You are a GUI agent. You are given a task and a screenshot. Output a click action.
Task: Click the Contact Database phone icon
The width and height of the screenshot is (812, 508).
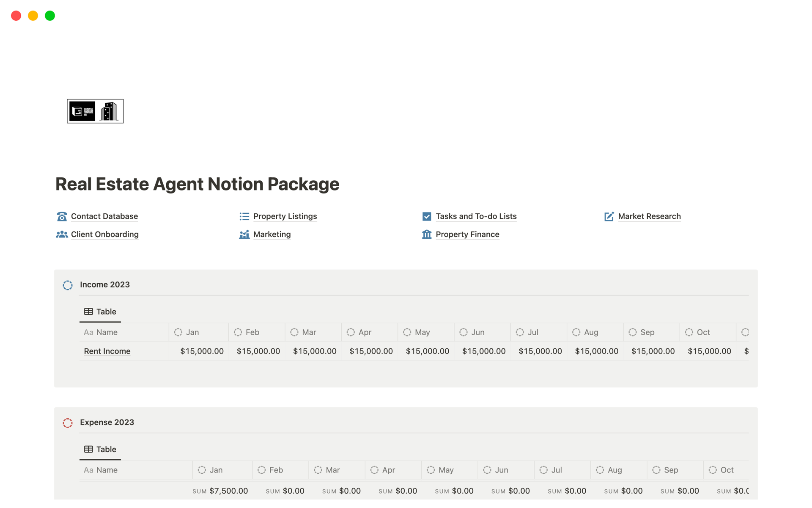click(62, 216)
